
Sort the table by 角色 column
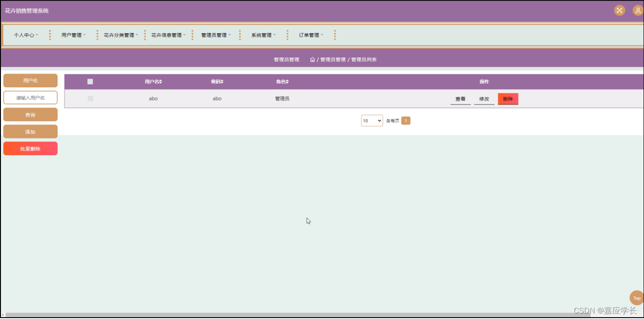(282, 82)
